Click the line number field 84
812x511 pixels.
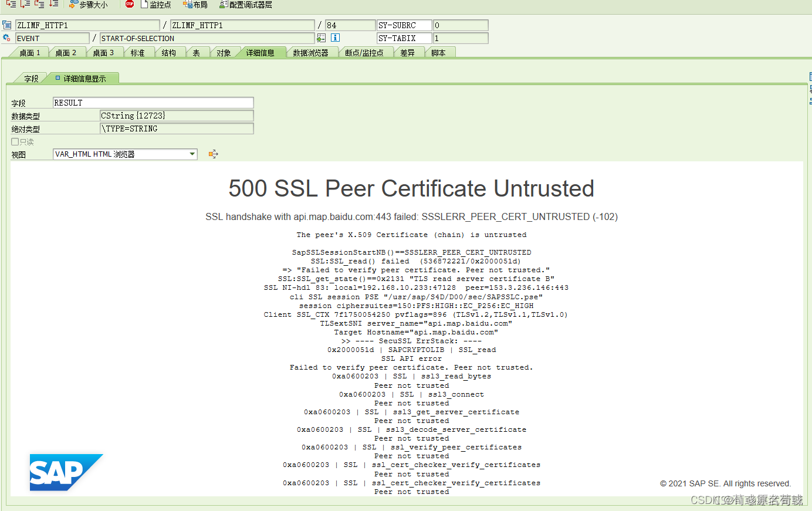click(350, 25)
